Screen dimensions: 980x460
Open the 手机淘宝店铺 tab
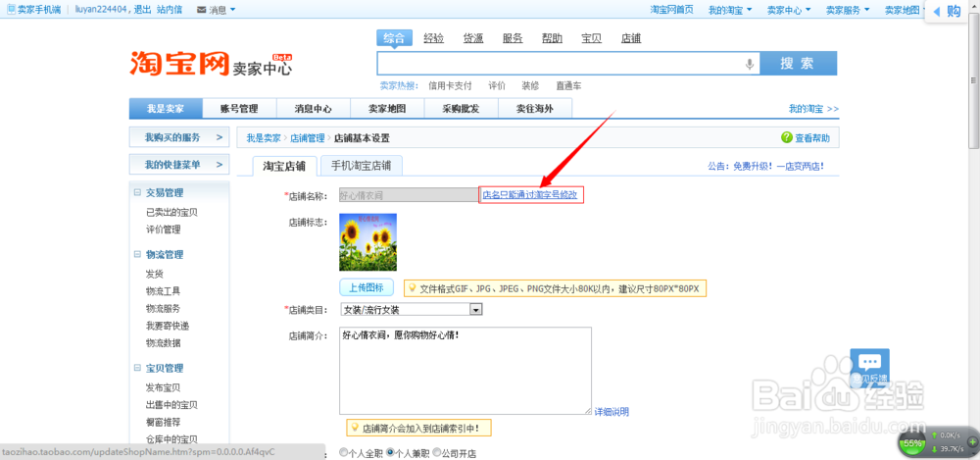[x=361, y=166]
